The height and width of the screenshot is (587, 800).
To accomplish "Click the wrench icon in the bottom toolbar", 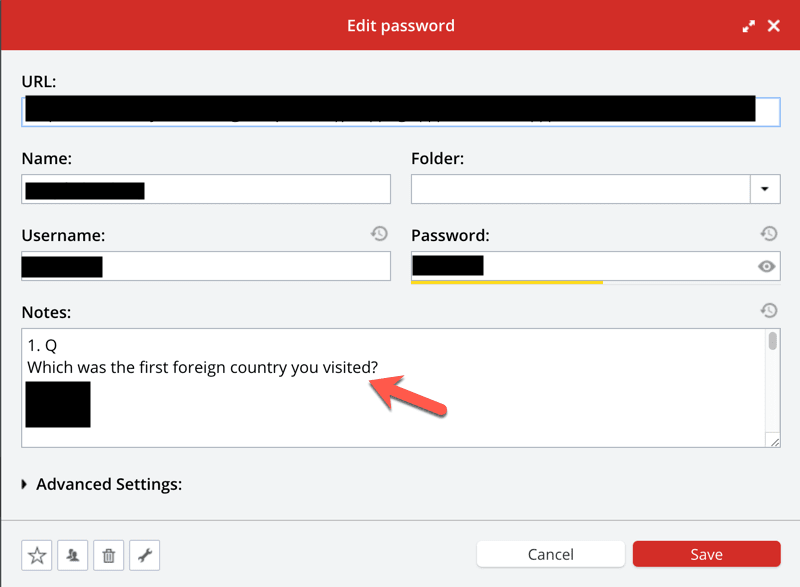I will point(144,555).
